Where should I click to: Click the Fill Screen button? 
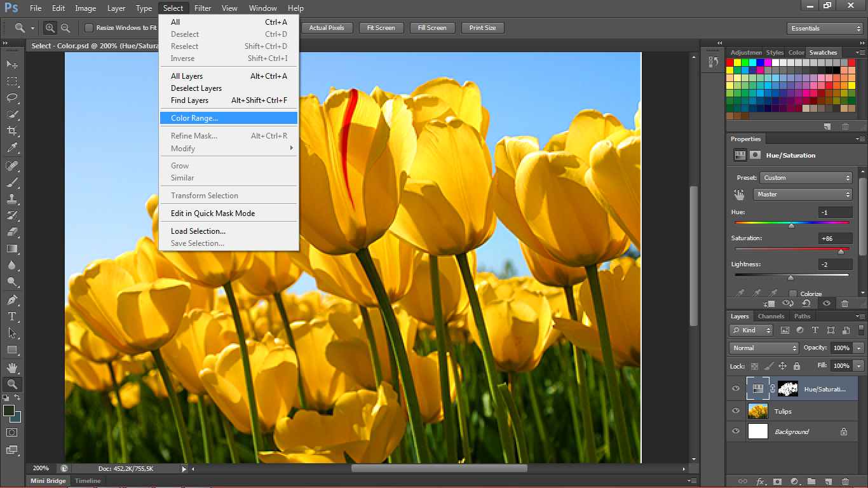point(432,28)
